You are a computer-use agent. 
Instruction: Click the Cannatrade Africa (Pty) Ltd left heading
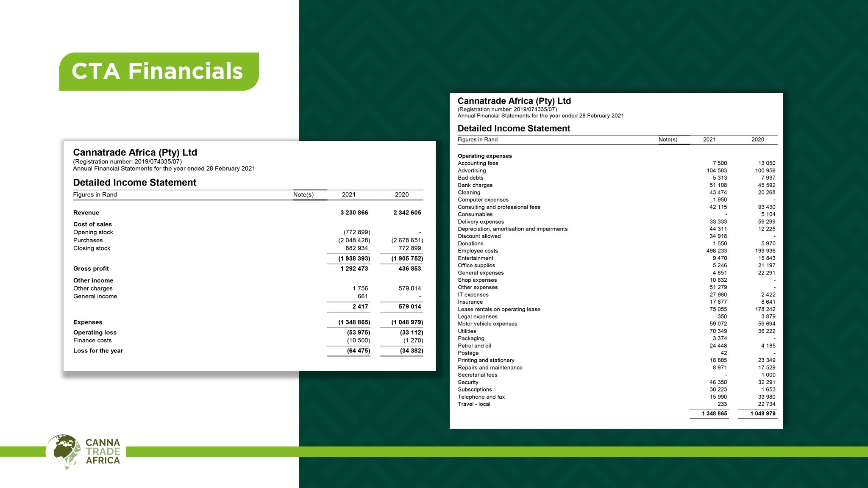(135, 152)
